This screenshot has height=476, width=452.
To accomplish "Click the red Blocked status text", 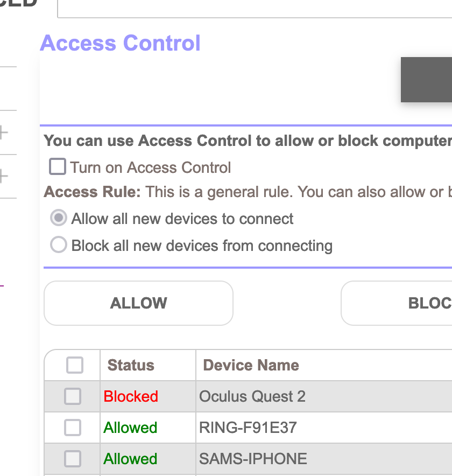I will tap(131, 396).
